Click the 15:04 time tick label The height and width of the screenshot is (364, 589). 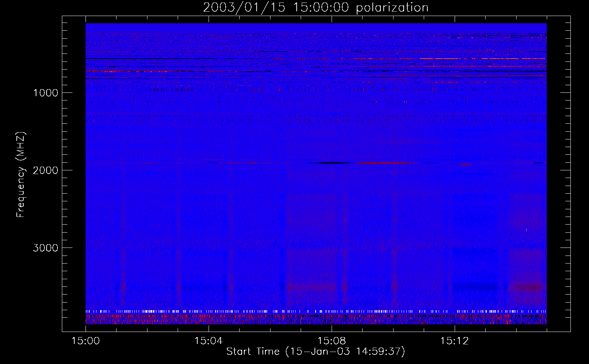pos(209,341)
